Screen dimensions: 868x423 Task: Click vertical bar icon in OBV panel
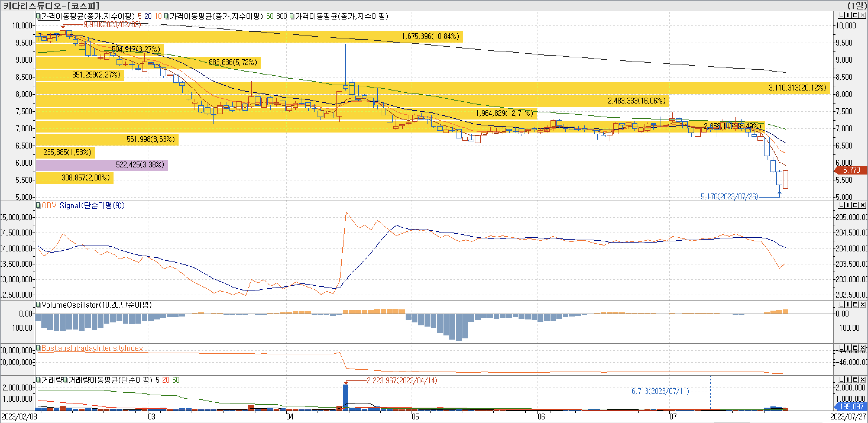[x=849, y=205]
